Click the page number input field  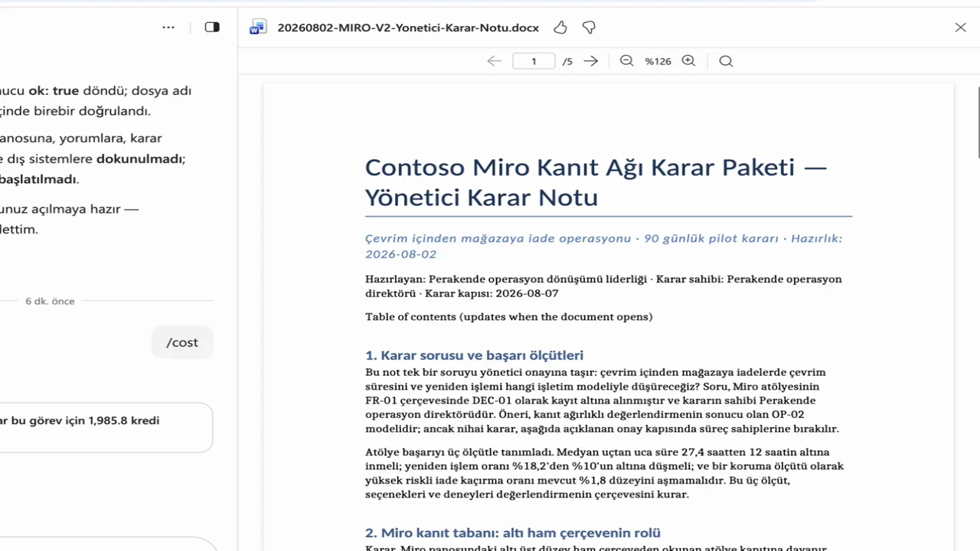534,61
